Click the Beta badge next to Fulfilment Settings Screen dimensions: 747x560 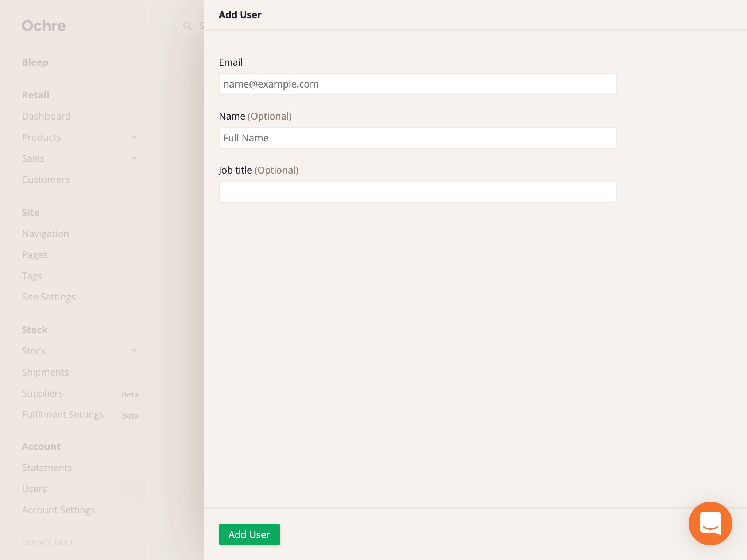pyautogui.click(x=130, y=416)
